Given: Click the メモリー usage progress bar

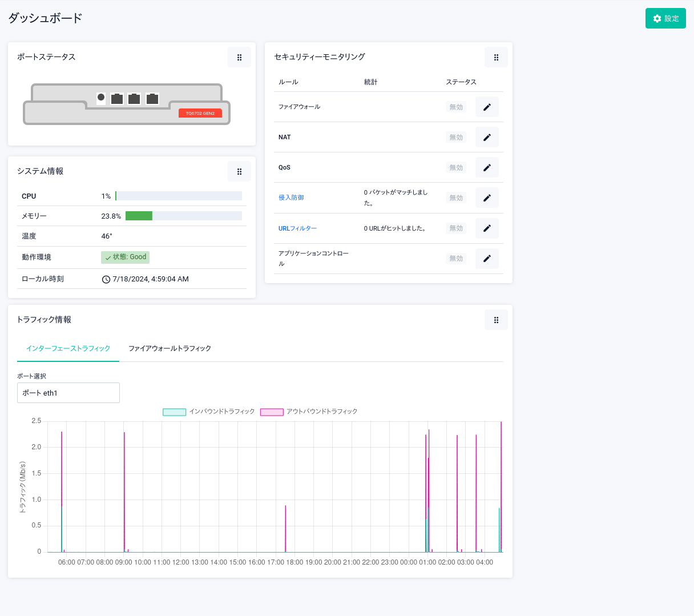Looking at the screenshot, I should [183, 216].
